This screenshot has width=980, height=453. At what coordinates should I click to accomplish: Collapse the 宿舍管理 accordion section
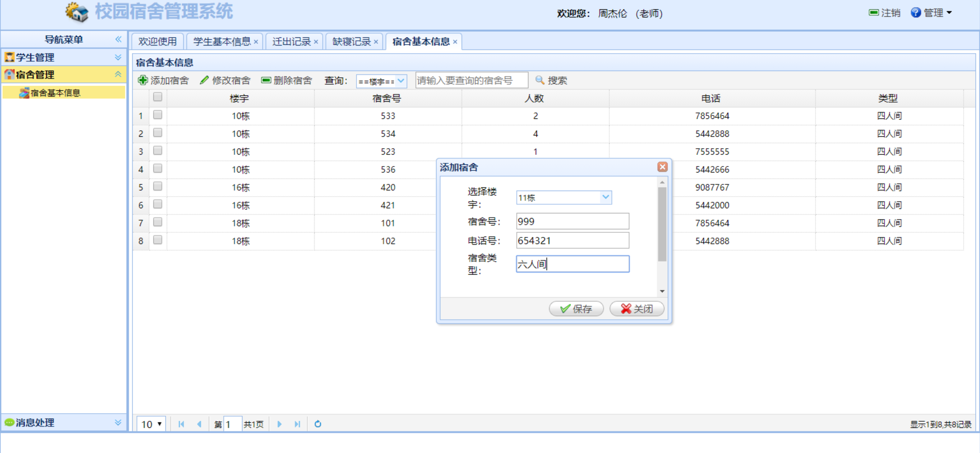pos(118,75)
